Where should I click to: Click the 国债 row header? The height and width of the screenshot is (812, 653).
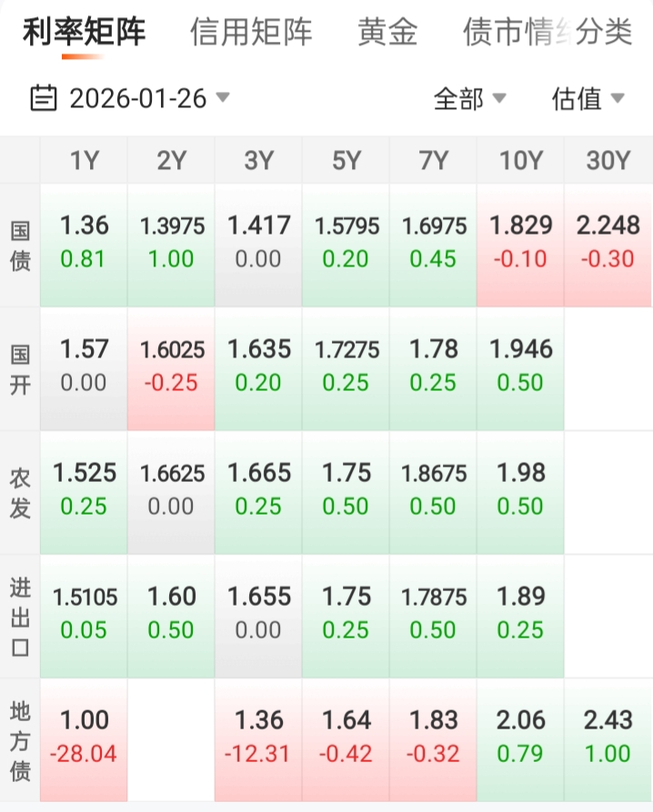click(20, 244)
